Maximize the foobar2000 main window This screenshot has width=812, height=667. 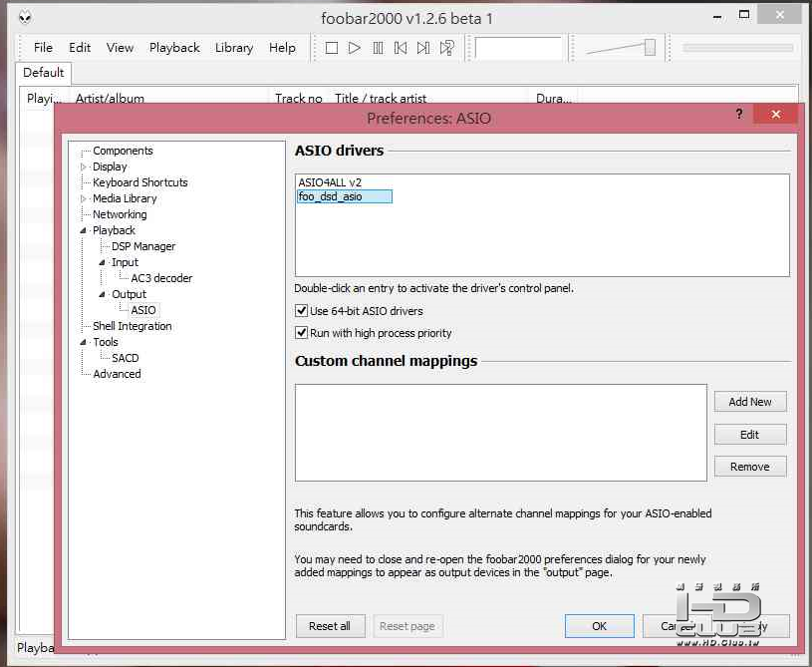click(744, 15)
